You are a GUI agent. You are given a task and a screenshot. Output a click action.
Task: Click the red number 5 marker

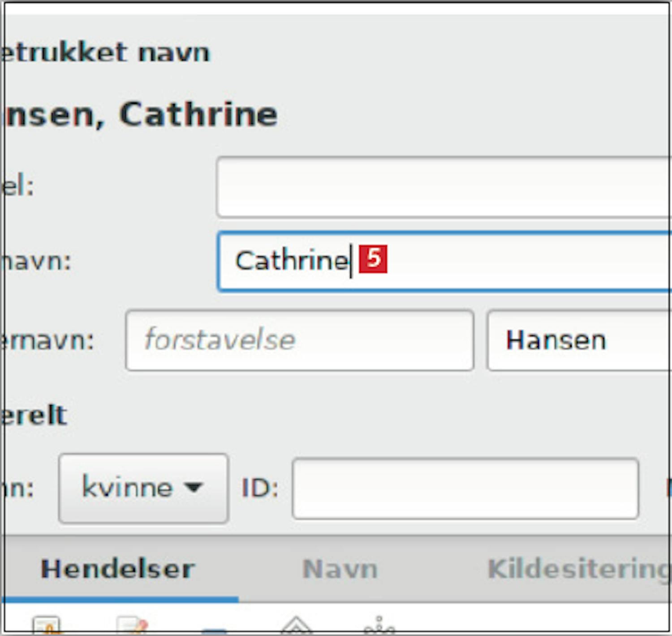coord(373,259)
